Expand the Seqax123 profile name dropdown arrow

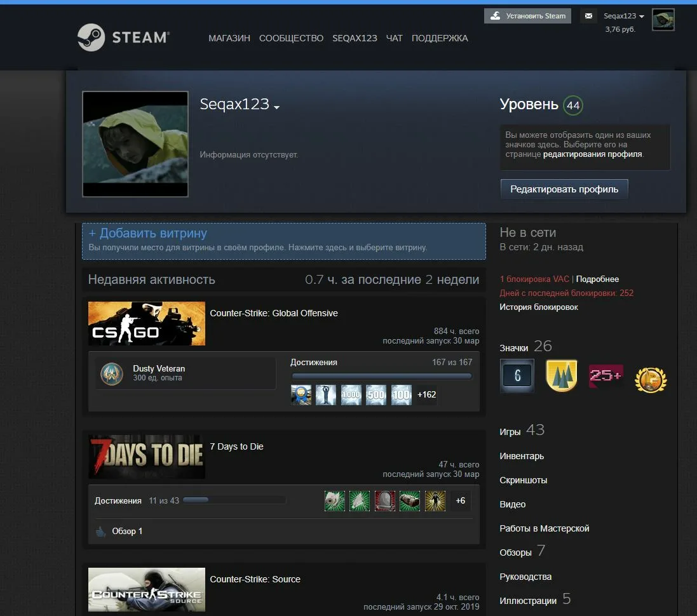tap(277, 107)
